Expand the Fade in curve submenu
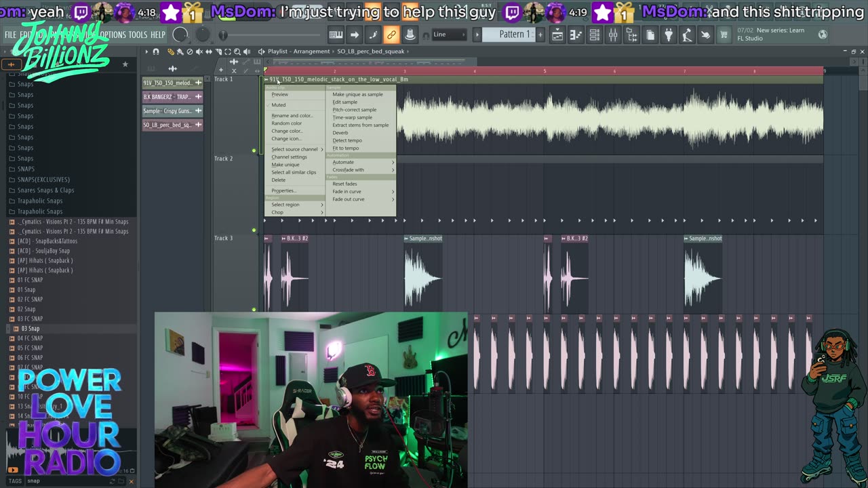The height and width of the screenshot is (488, 868). 362,191
